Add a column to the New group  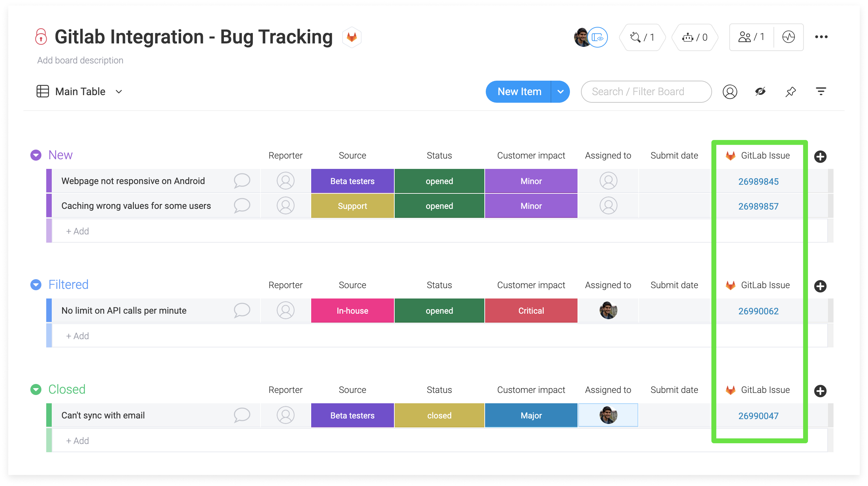(820, 156)
